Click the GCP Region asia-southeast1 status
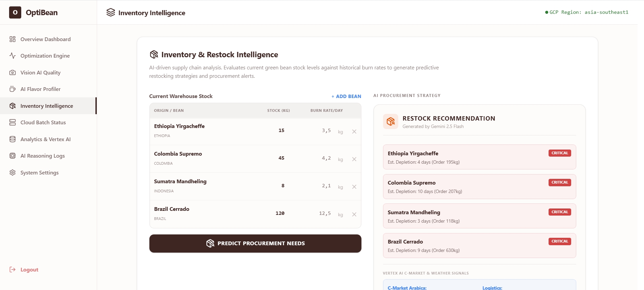The height and width of the screenshot is (290, 644). (587, 12)
